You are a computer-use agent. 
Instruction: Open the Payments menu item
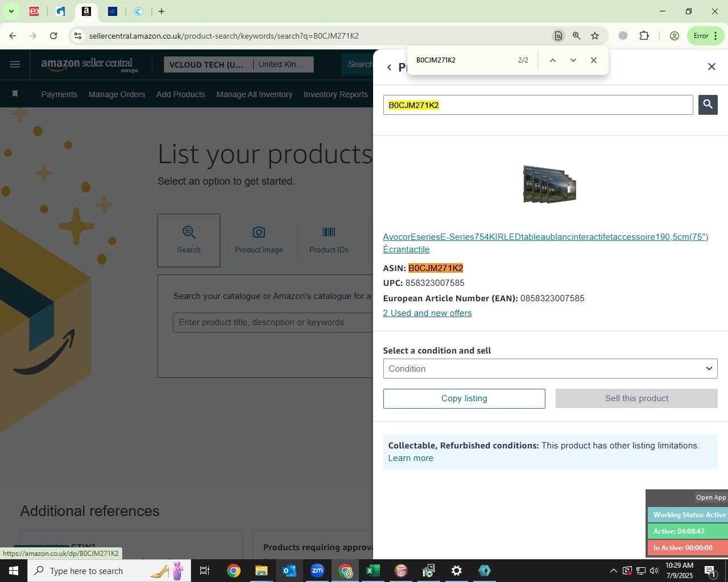59,94
